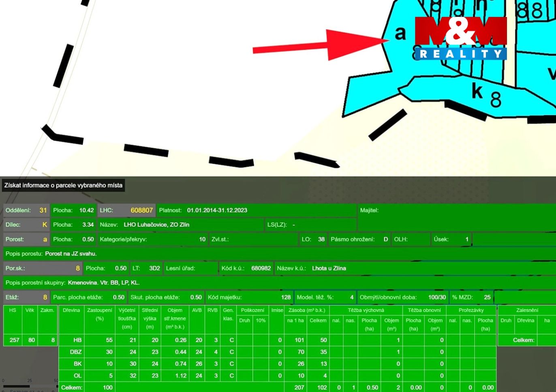The image size is (556, 392).
Task: Click the 'Zásoba (m³ b.k.)' header
Action: (307, 310)
